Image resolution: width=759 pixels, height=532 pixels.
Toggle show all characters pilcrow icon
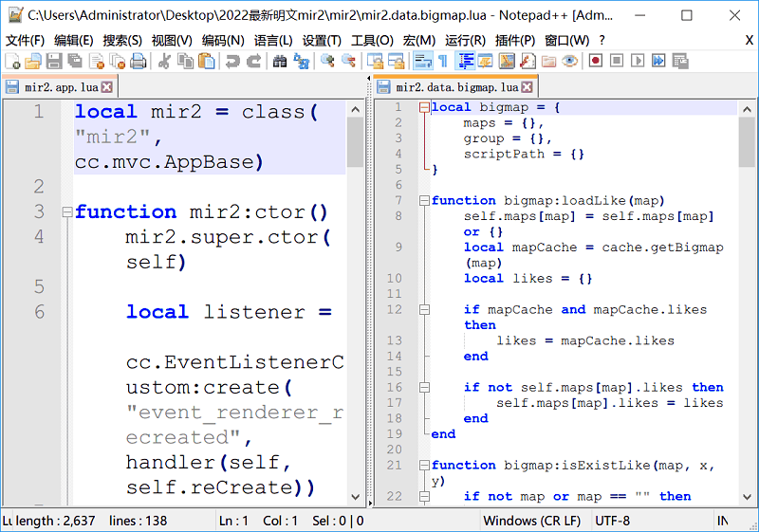[443, 61]
